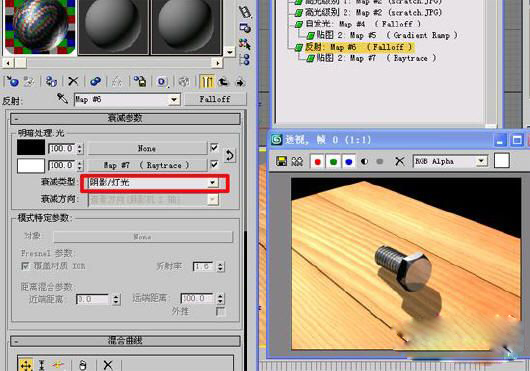Viewport: 530px width, 371px height.
Task: Click Show End Result toggle icon
Action: pyautogui.click(x=207, y=81)
